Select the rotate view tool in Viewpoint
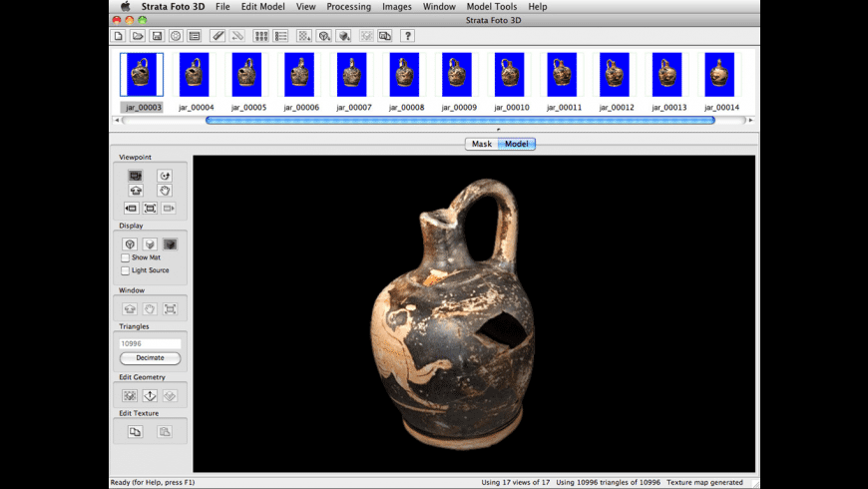868x489 pixels. [x=165, y=176]
